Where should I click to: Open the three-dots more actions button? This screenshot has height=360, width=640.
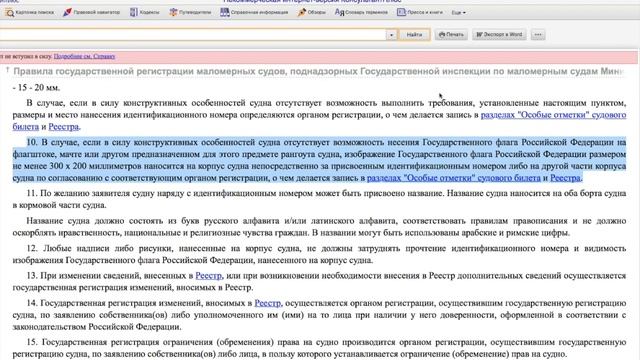[538, 35]
